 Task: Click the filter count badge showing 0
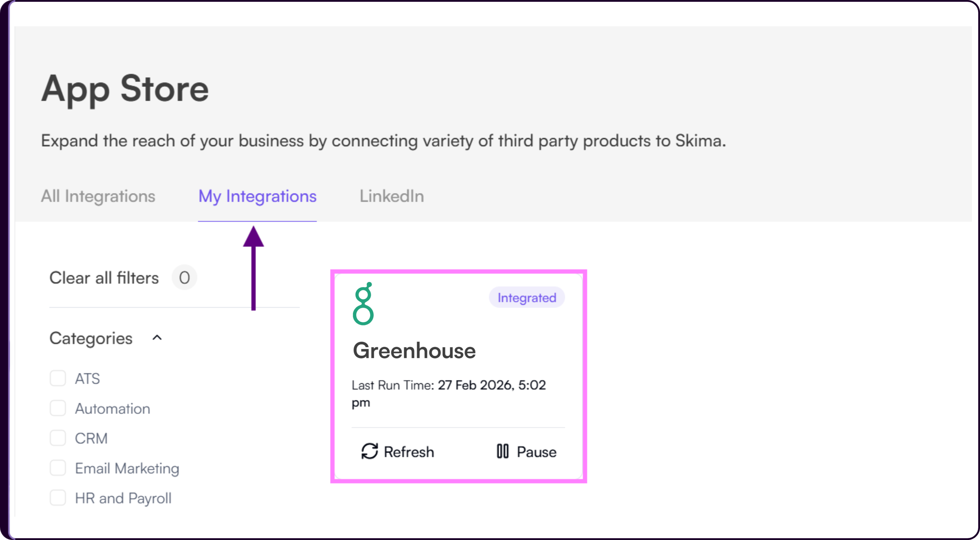tap(185, 278)
